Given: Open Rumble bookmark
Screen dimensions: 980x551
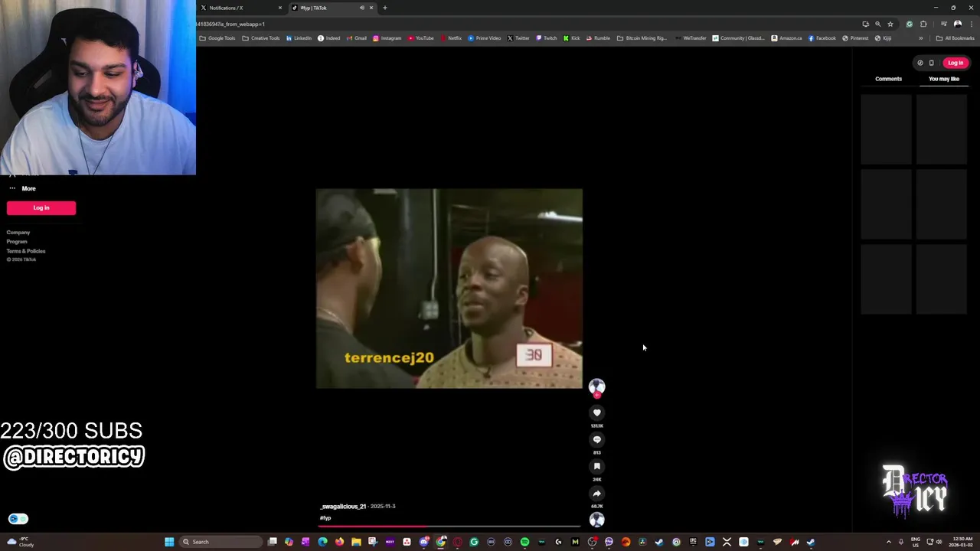Looking at the screenshot, I should click(598, 38).
